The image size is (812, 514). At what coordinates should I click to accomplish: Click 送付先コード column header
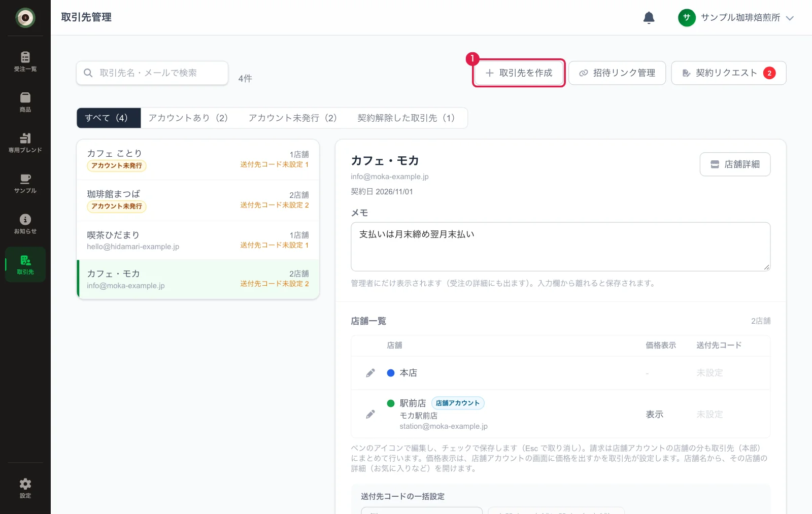tap(719, 346)
